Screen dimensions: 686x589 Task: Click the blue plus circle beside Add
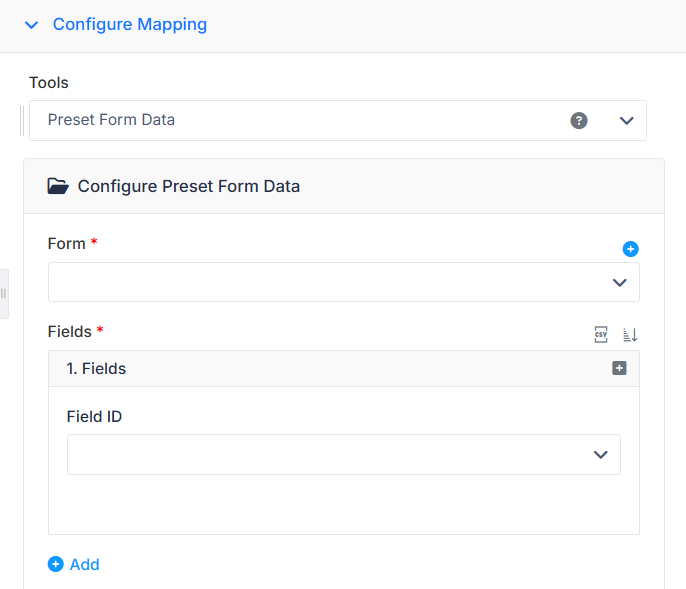point(56,564)
